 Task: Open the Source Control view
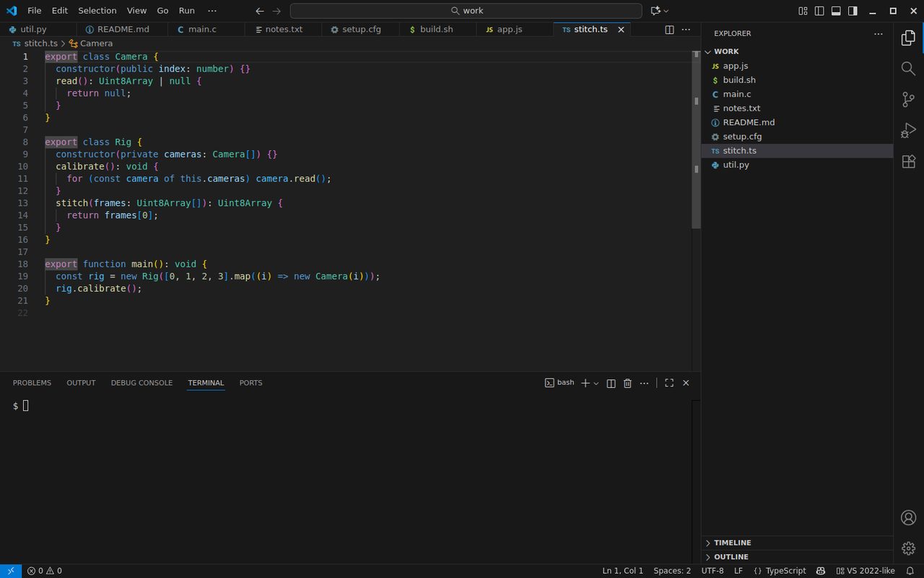coord(908,100)
